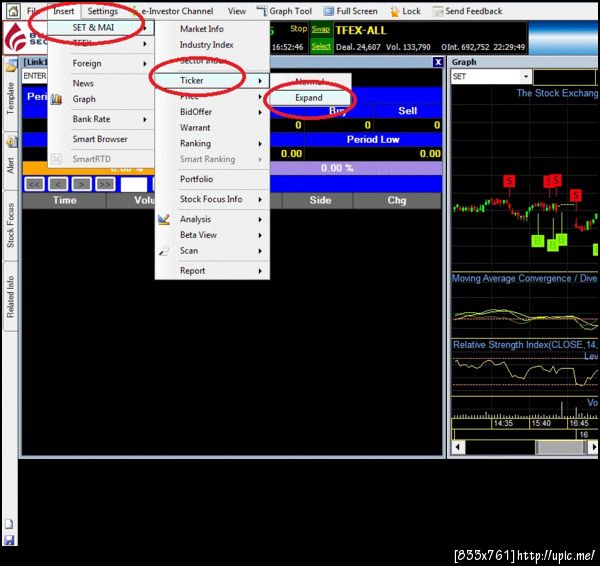Open the Ranking submenu
Image resolution: width=600 pixels, height=566 pixels.
coord(212,143)
